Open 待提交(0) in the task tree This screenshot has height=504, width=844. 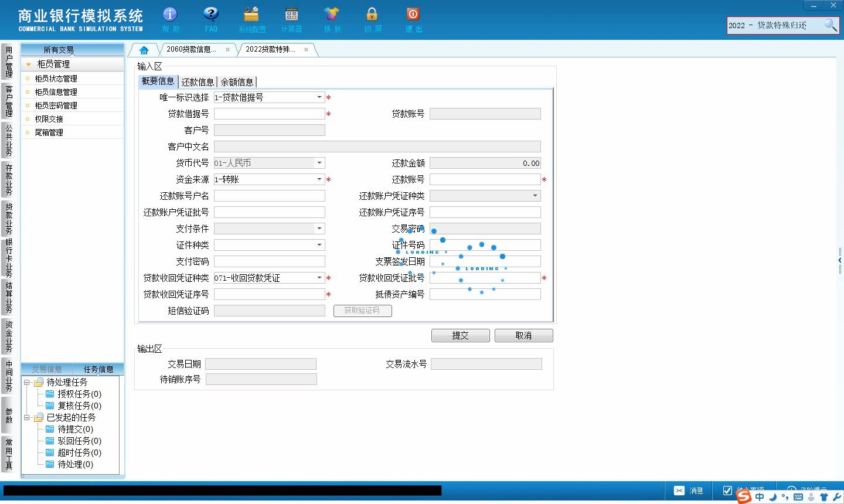click(x=75, y=429)
